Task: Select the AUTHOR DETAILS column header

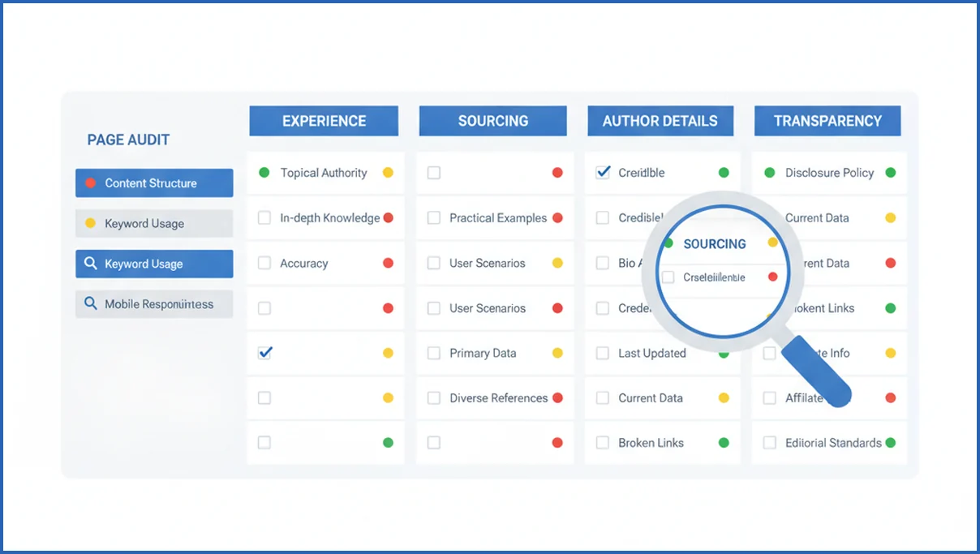Action: (660, 121)
